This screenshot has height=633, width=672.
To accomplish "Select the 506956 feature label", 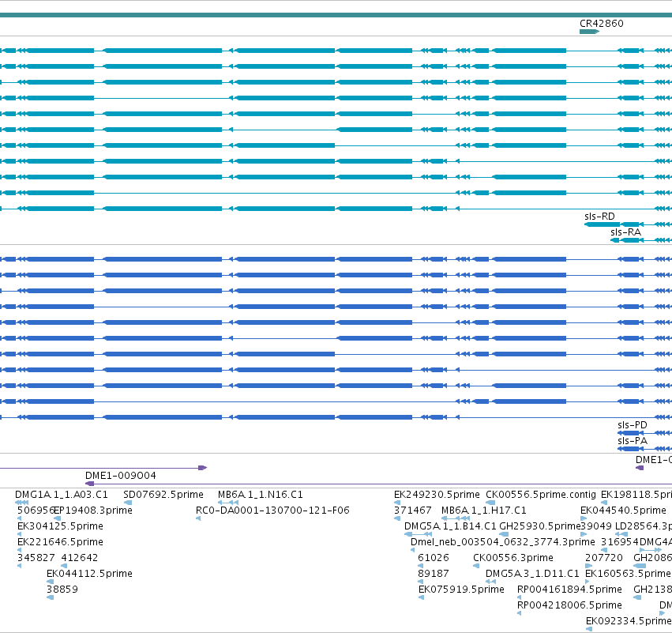I will coord(36,511).
